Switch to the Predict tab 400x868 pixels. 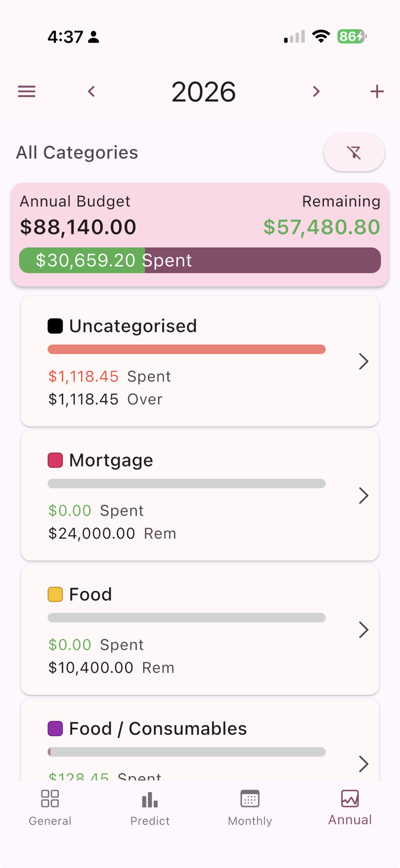coord(150,808)
